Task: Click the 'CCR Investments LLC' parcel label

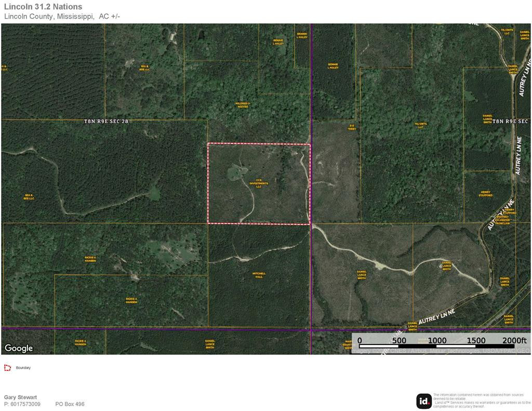Action: [x=259, y=183]
